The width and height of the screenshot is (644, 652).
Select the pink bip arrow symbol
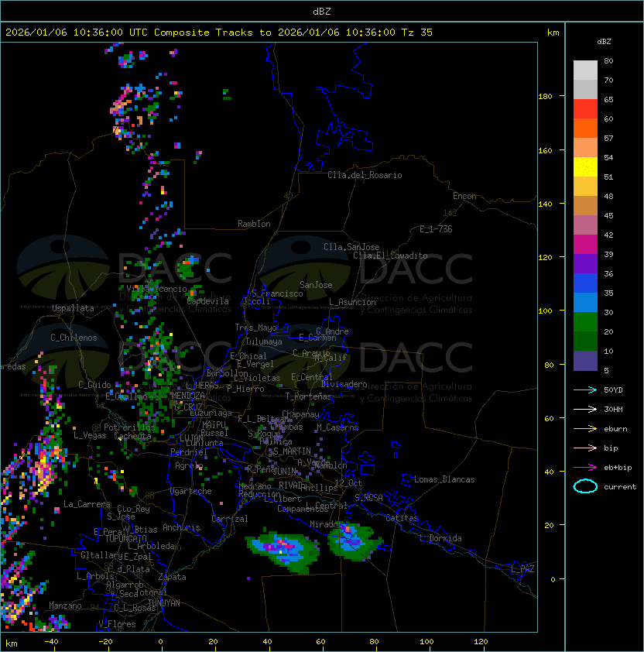(585, 448)
